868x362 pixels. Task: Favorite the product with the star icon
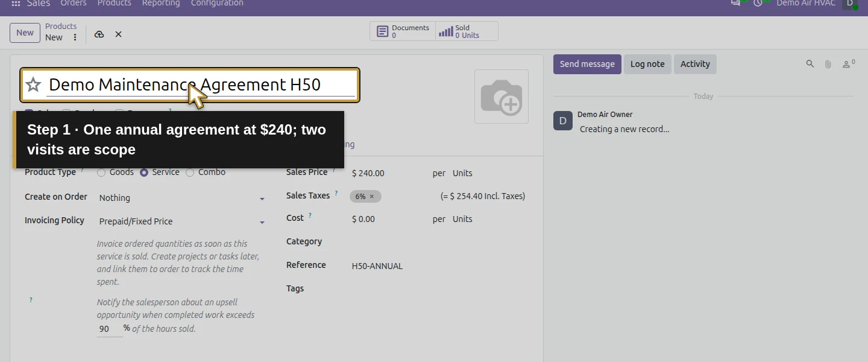point(33,84)
